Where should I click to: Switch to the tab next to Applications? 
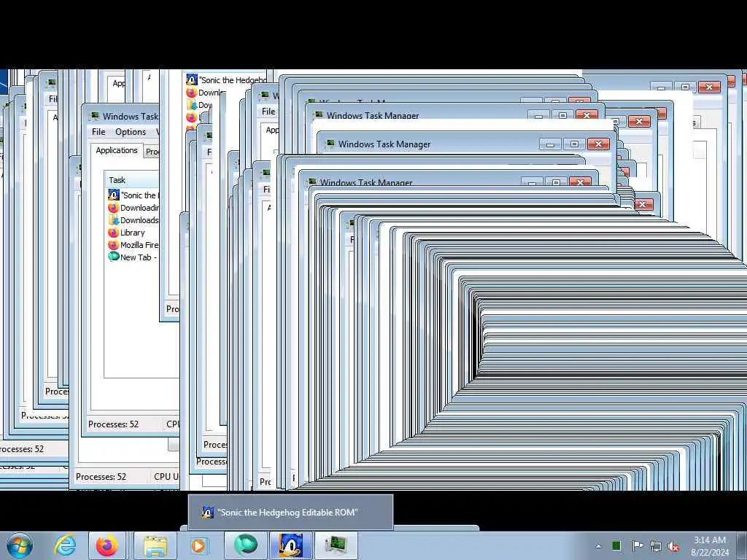tap(152, 152)
